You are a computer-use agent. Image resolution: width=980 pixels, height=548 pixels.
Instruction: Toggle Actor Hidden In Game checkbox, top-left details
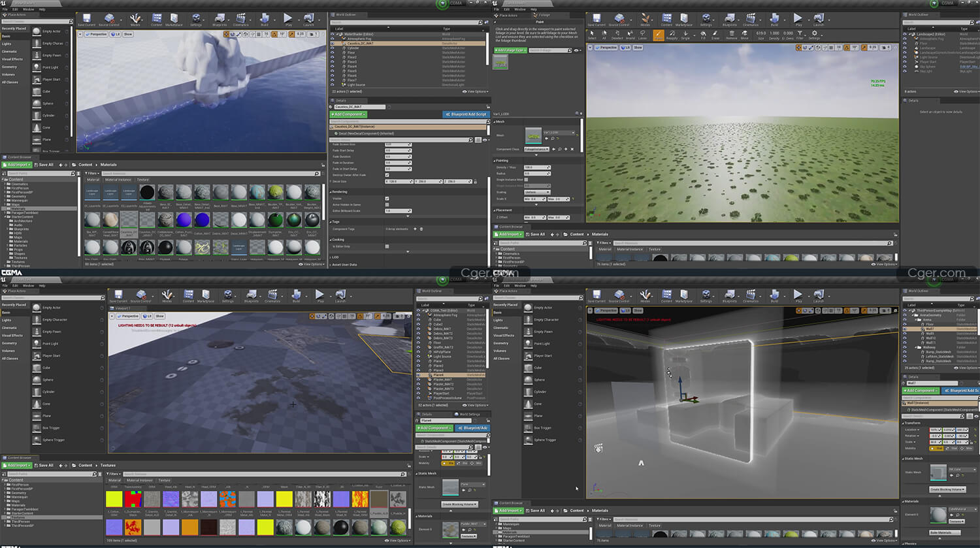[387, 204]
